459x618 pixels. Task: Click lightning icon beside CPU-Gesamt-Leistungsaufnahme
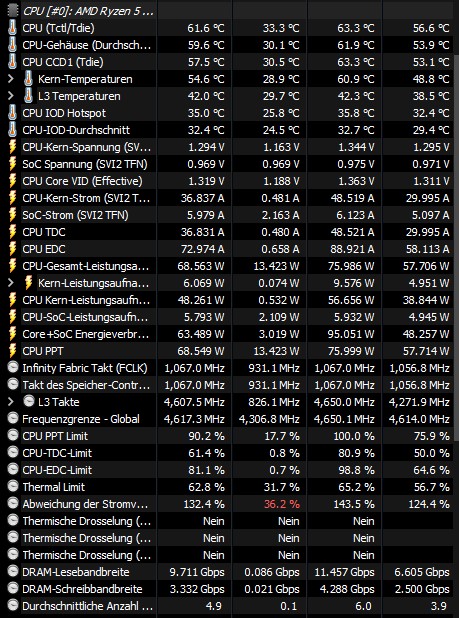coord(13,266)
